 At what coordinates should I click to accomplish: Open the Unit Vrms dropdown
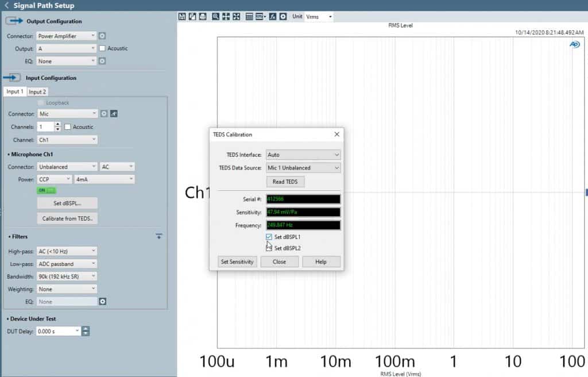click(x=319, y=17)
